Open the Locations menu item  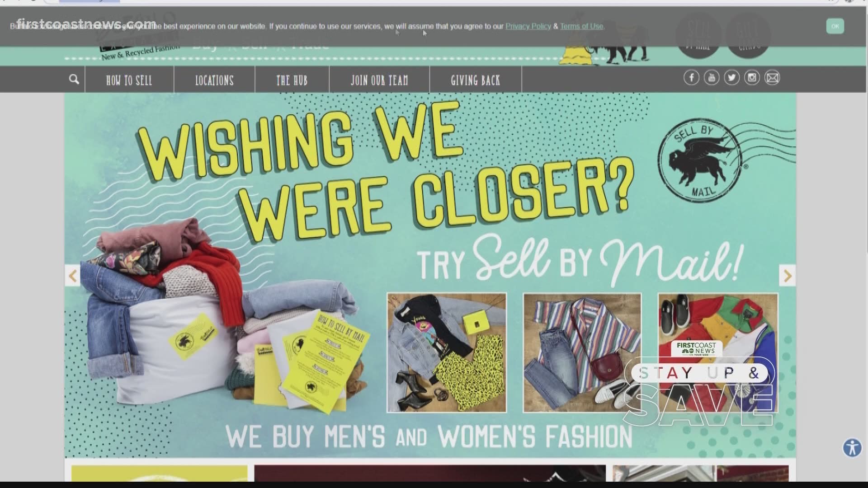point(214,80)
